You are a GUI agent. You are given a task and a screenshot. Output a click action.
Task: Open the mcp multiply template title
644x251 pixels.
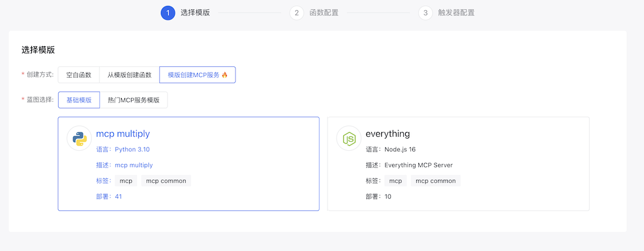123,134
